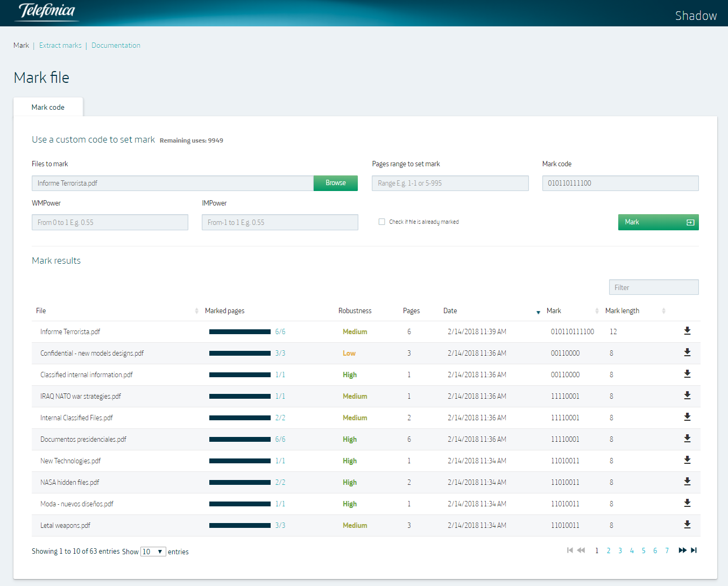
Task: Click mark length 12 cell
Action: point(613,331)
